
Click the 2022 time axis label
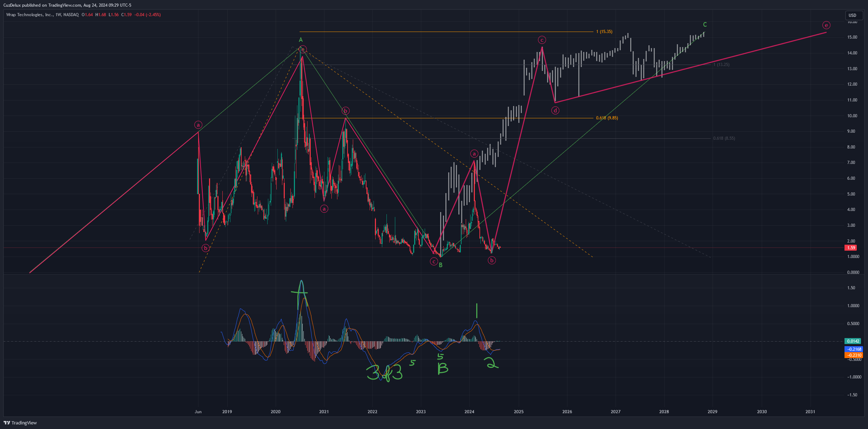click(x=372, y=412)
